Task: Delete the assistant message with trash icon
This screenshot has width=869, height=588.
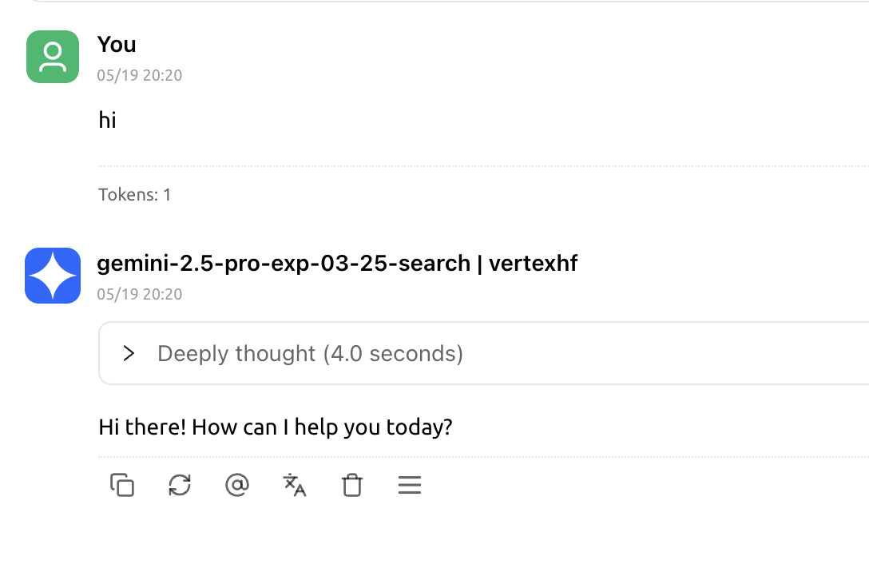Action: click(x=352, y=485)
